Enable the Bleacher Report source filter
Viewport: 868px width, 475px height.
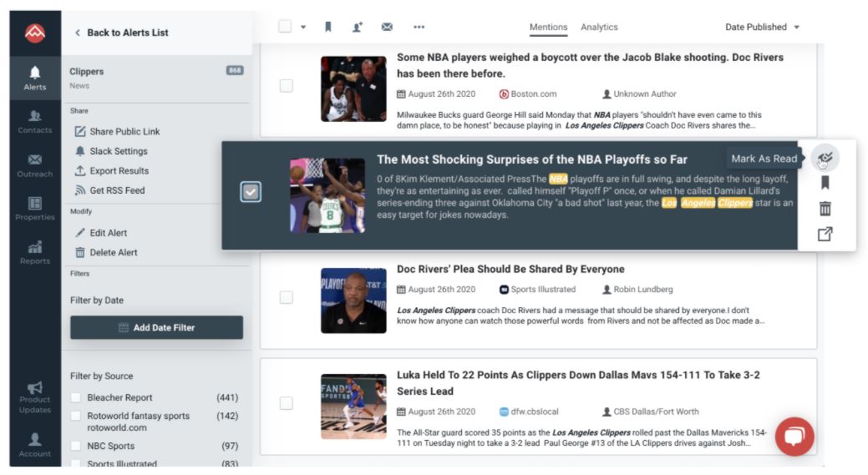point(76,397)
